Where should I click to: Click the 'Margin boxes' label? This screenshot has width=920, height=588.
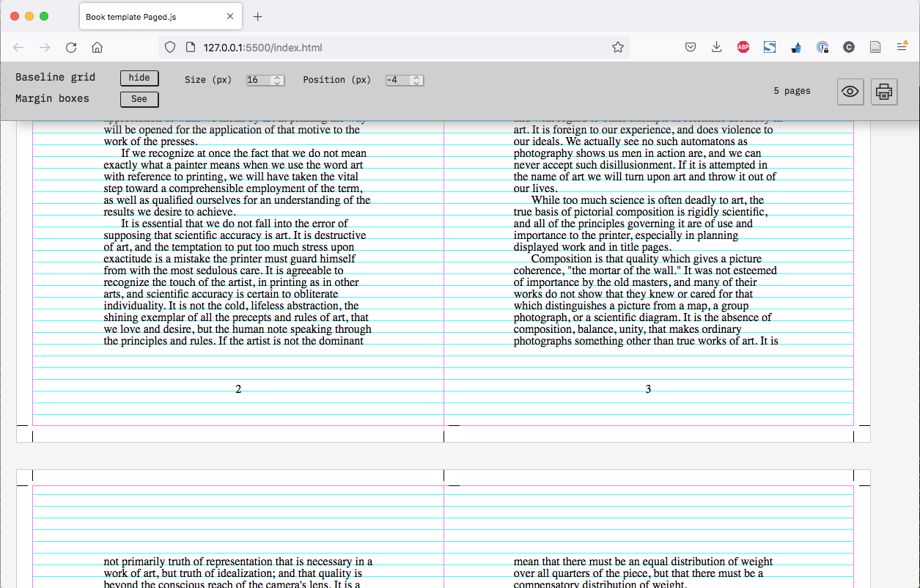(52, 98)
